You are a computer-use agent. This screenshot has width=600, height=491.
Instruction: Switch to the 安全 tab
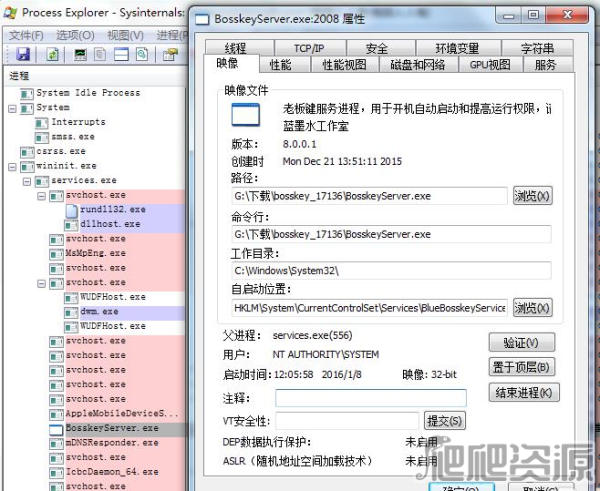pos(381,48)
